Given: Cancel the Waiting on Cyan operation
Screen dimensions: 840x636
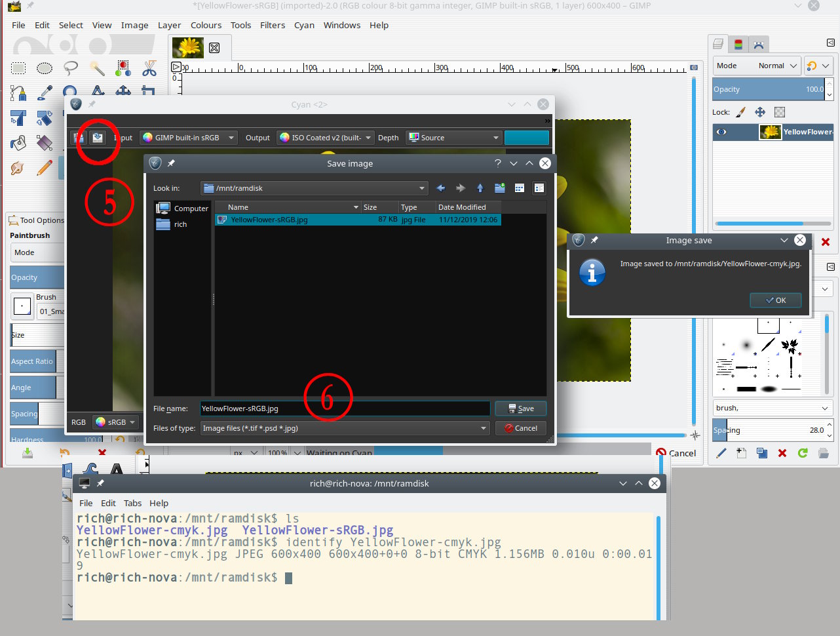Looking at the screenshot, I should click(x=676, y=453).
